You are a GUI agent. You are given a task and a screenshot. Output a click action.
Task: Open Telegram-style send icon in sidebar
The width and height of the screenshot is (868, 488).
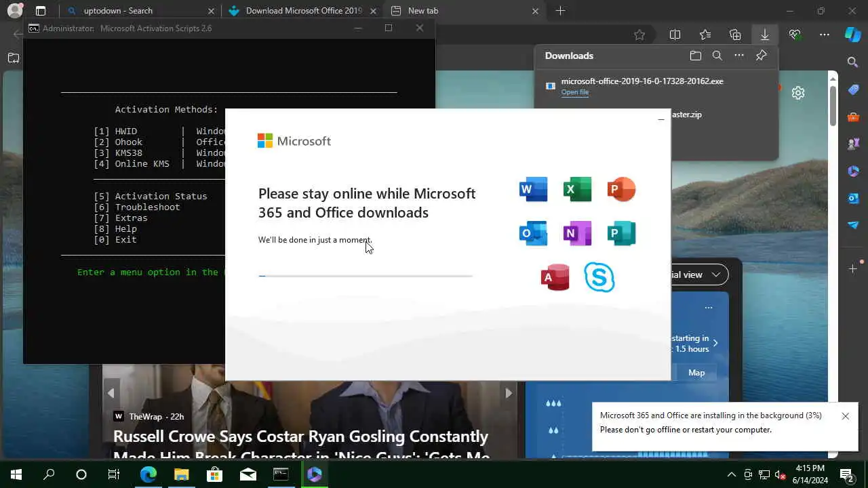853,225
